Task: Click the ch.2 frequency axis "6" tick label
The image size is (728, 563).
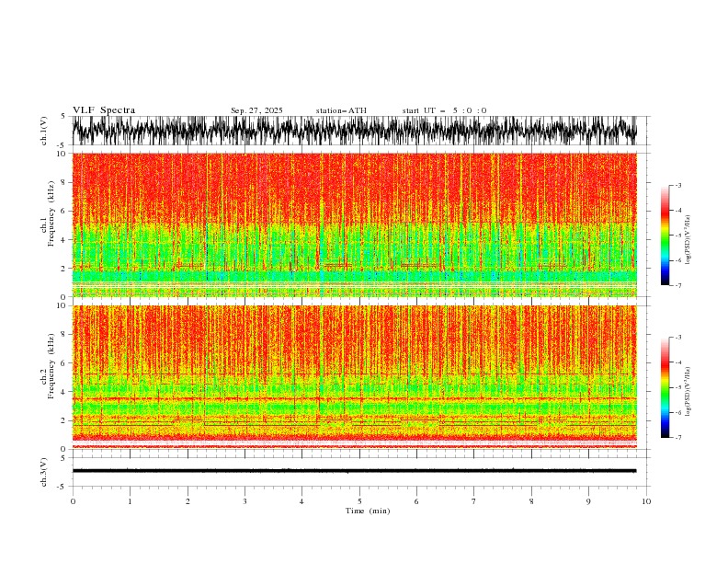Action: 63,363
